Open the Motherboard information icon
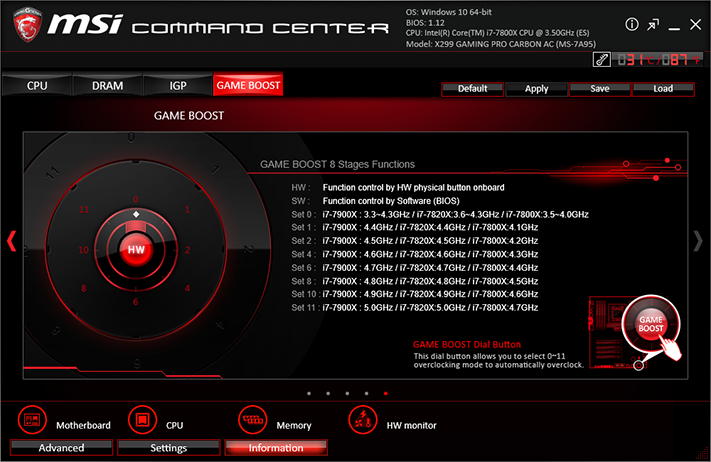The height and width of the screenshot is (462, 711). pos(32,420)
